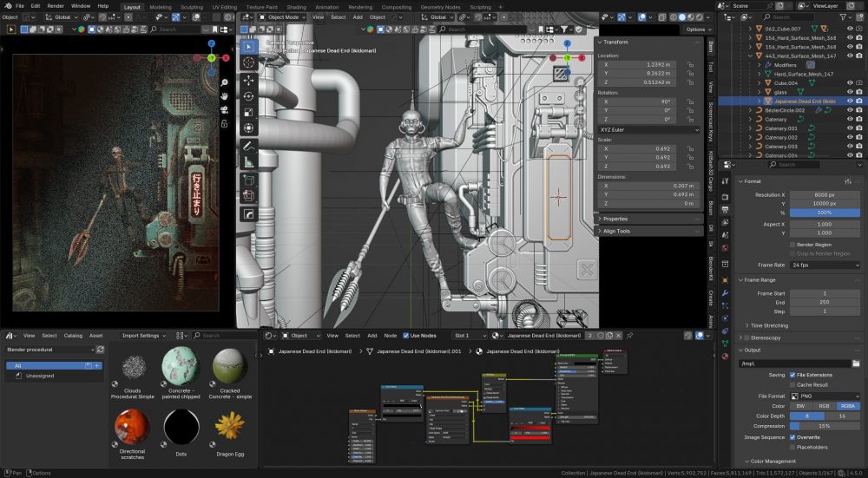Choose the Rotate tool in viewport toolbar

click(248, 96)
